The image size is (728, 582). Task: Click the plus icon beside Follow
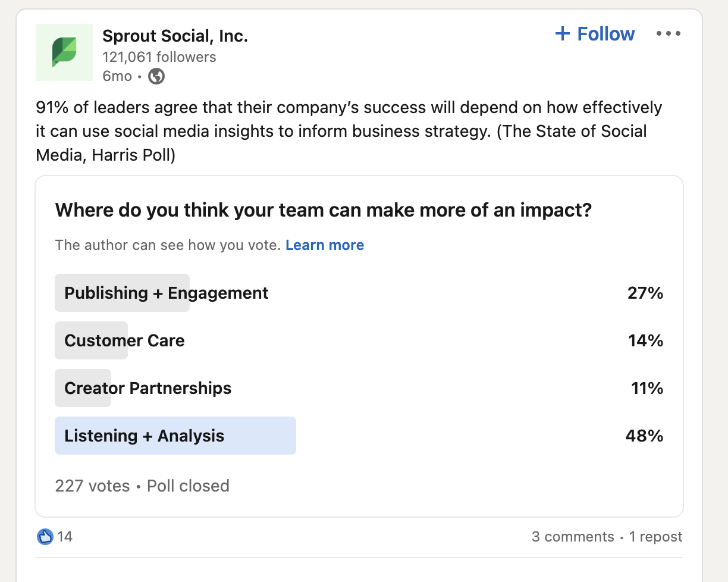point(562,34)
